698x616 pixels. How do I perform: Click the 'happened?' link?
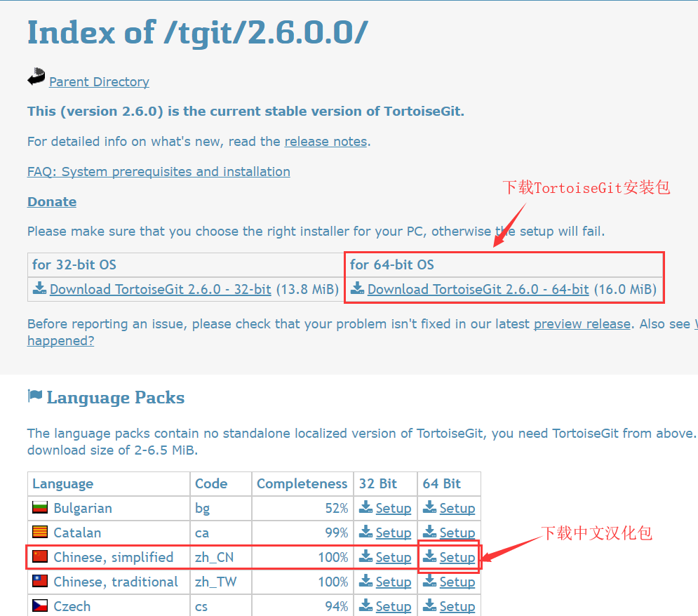pos(60,341)
